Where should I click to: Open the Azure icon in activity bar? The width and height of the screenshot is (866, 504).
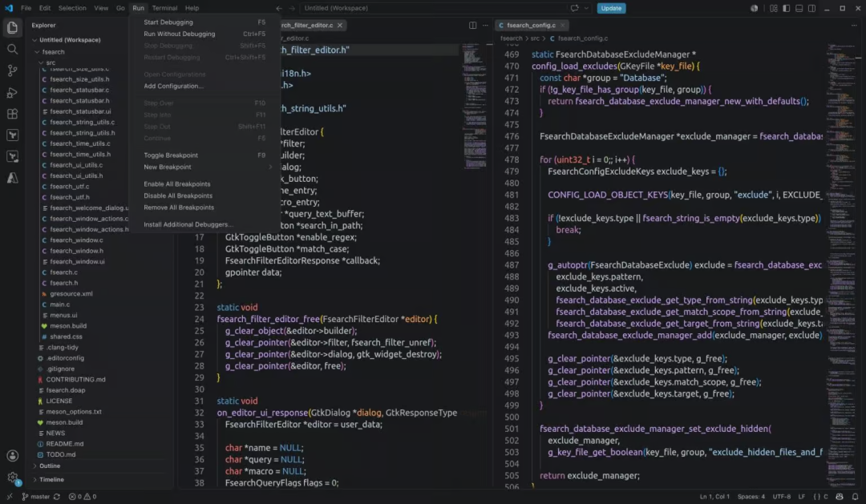coord(12,178)
